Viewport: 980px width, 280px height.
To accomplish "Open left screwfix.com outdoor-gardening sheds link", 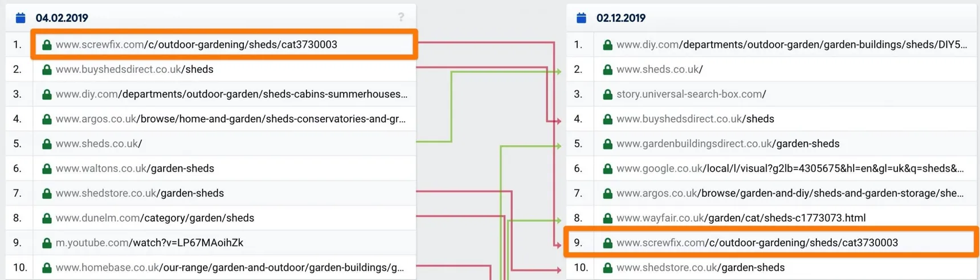I will point(197,44).
